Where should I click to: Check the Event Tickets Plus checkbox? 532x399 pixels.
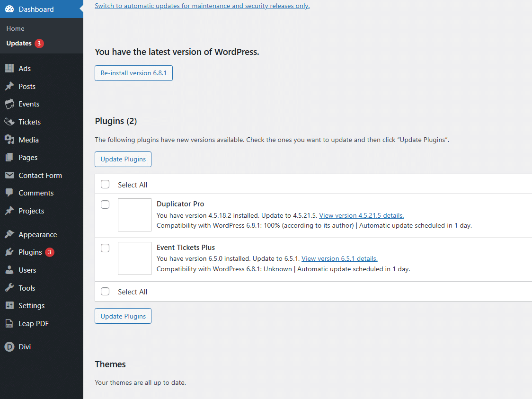click(x=105, y=248)
